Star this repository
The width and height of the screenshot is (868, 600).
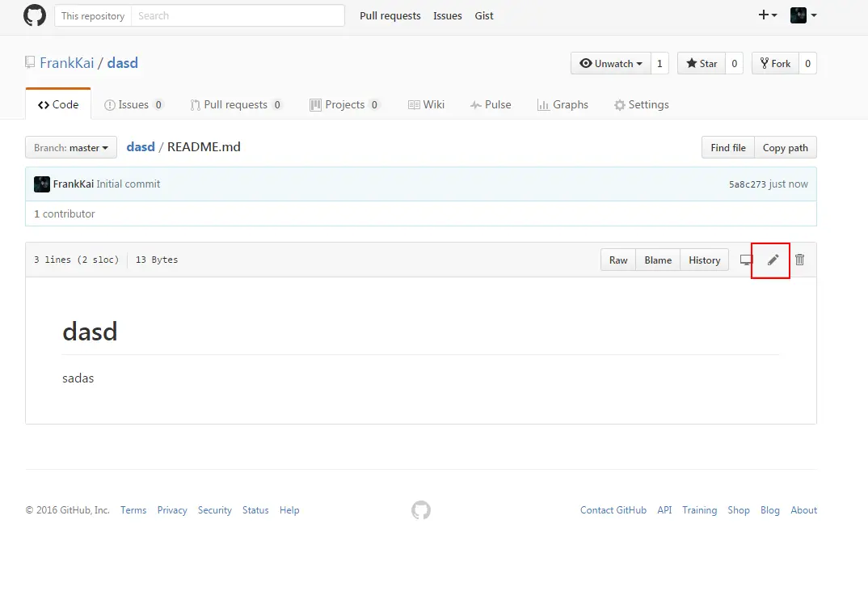click(x=702, y=63)
